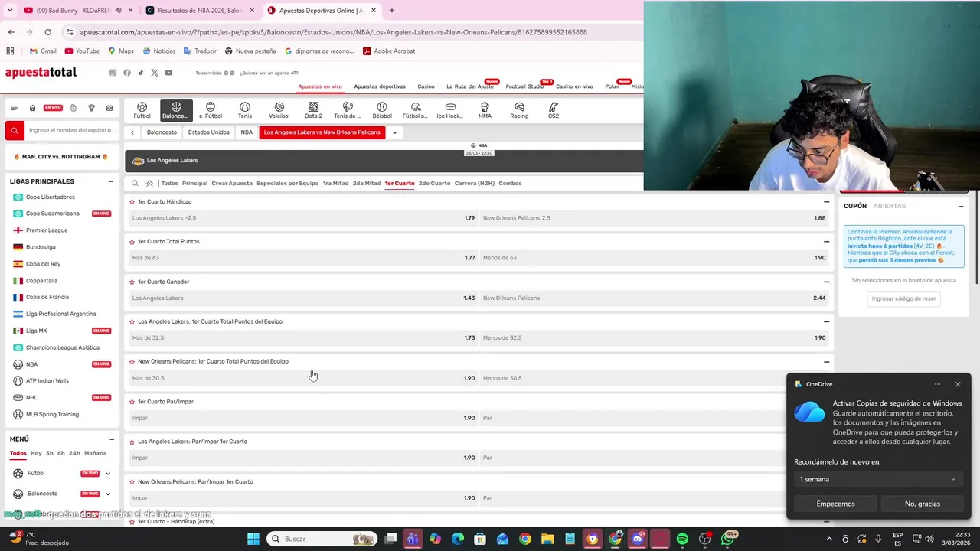Select the Ice Hockey sport icon

click(450, 110)
